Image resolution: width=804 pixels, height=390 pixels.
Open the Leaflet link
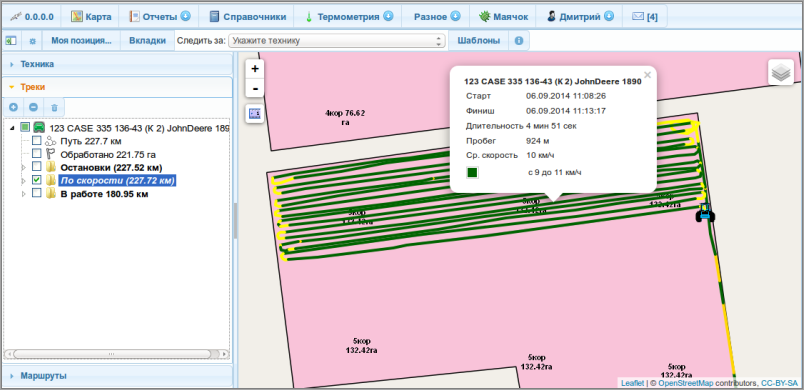coord(632,383)
